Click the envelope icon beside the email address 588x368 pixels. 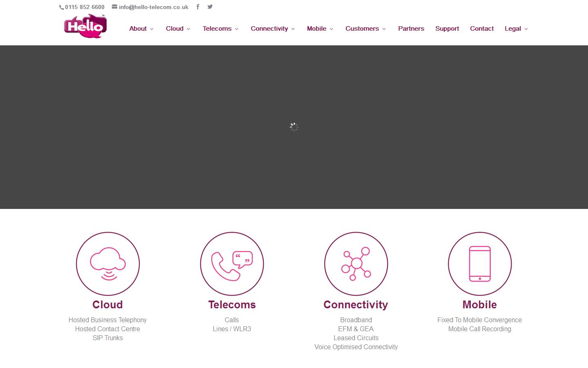(114, 7)
